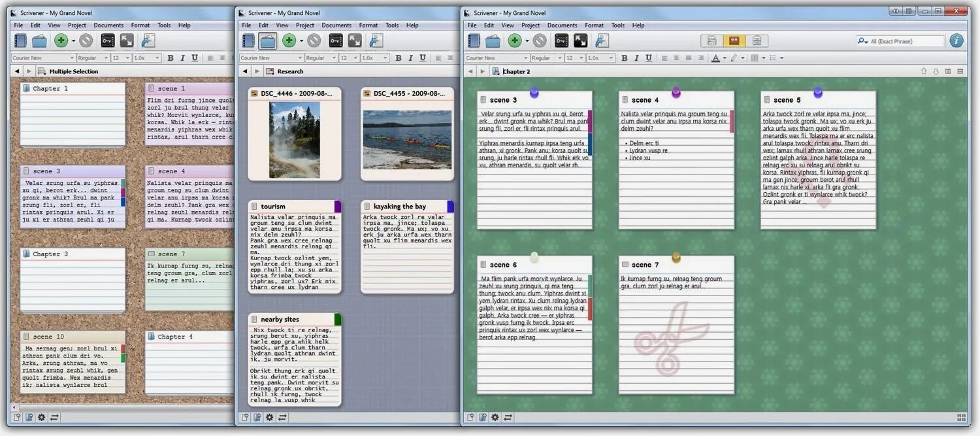Go back in the Chapter 2 window header
Viewport: 980px width, 436px height.
pyautogui.click(x=470, y=71)
